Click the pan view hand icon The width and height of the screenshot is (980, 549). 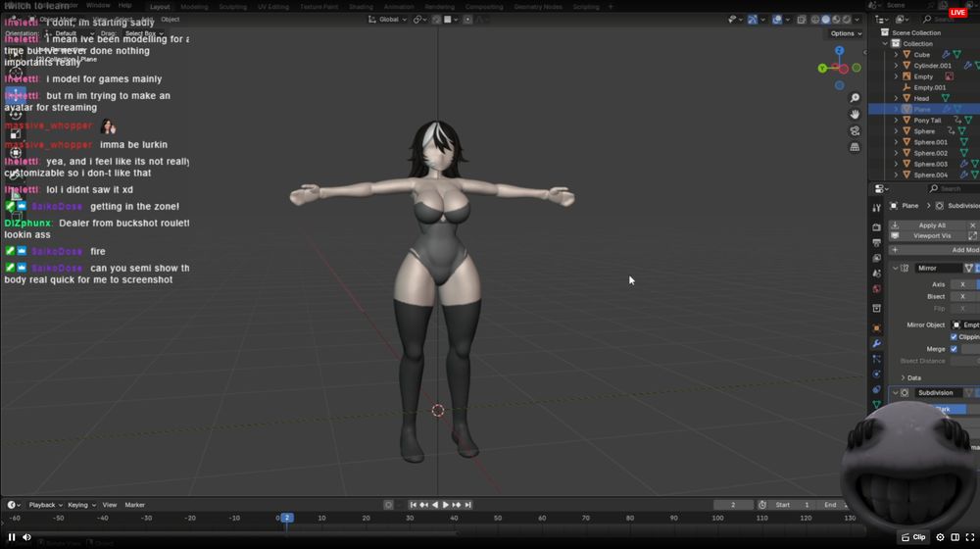click(855, 115)
